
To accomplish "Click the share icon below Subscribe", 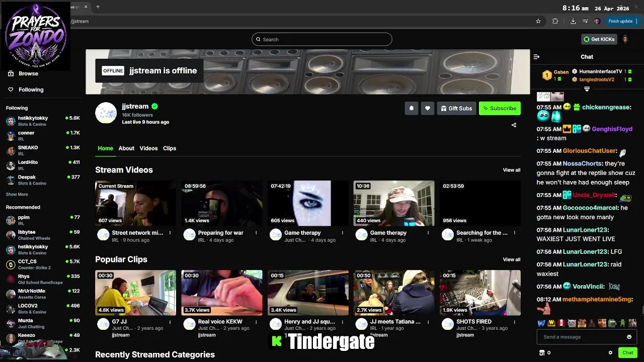I will [x=514, y=125].
